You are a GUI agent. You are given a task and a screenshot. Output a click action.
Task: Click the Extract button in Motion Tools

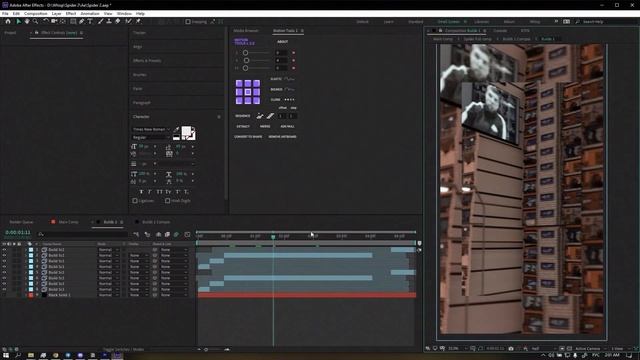pyautogui.click(x=243, y=127)
